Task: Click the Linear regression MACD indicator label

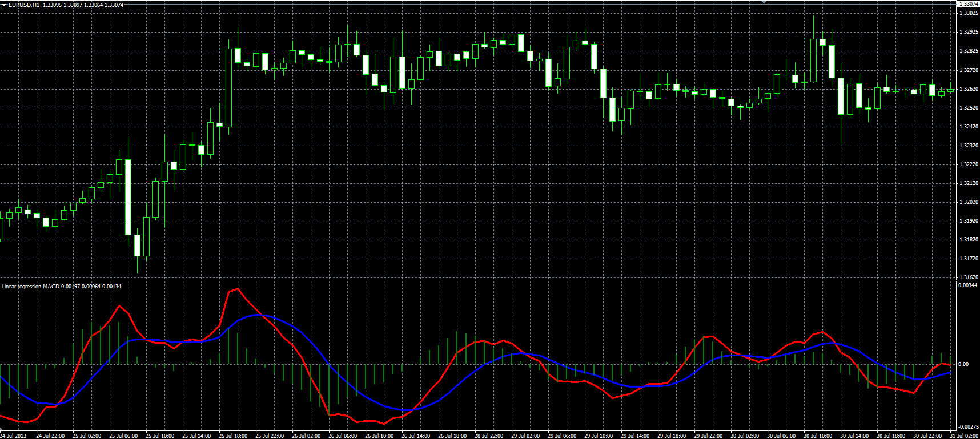Action: pos(30,287)
